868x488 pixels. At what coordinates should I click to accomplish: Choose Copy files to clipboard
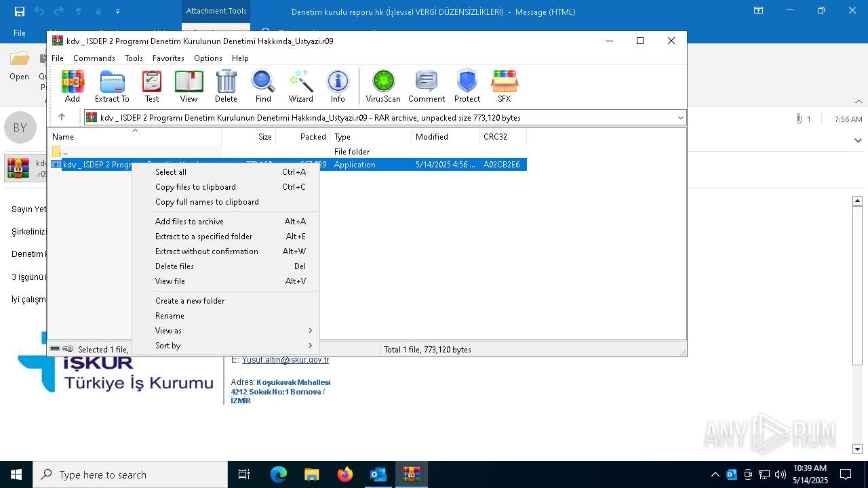click(x=225, y=187)
